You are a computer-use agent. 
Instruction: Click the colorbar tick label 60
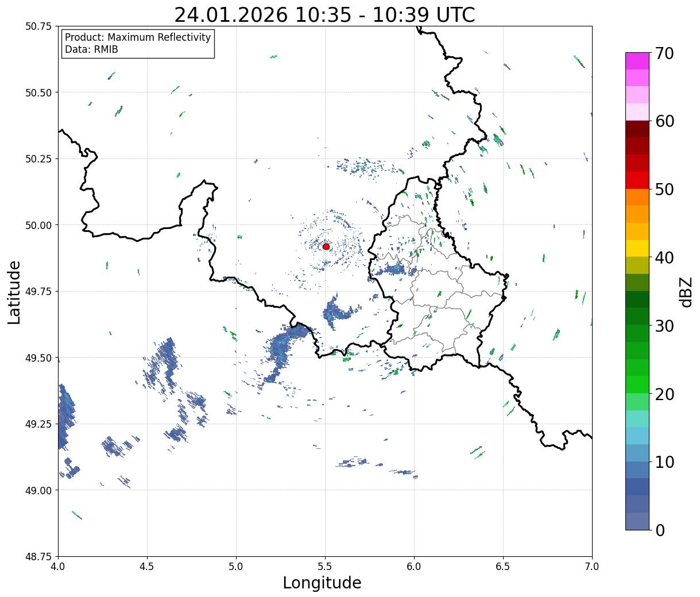(x=664, y=121)
